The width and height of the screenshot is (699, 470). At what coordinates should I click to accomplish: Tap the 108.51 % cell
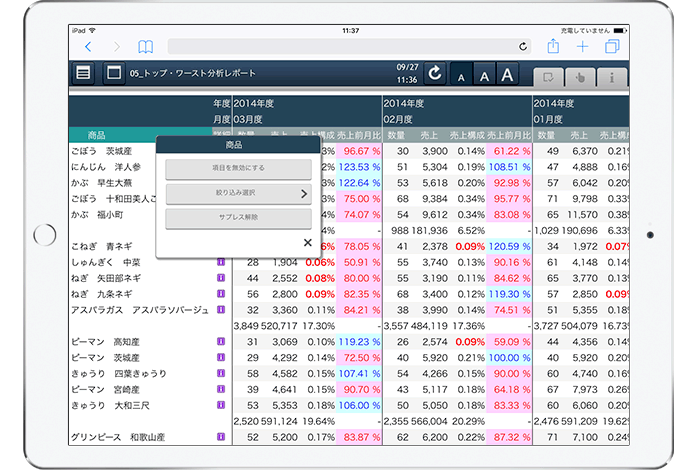tap(510, 167)
